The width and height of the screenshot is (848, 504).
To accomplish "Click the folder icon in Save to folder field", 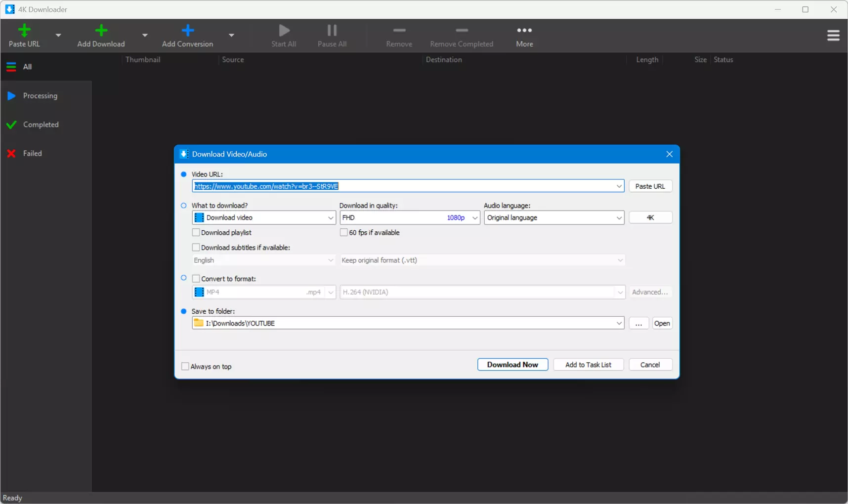I will click(x=199, y=323).
